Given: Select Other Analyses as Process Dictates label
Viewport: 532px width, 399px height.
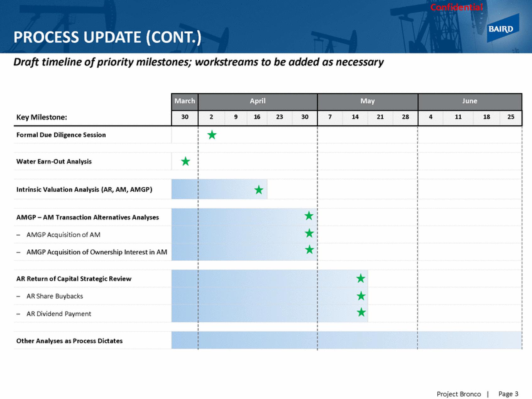Looking at the screenshot, I should [69, 341].
